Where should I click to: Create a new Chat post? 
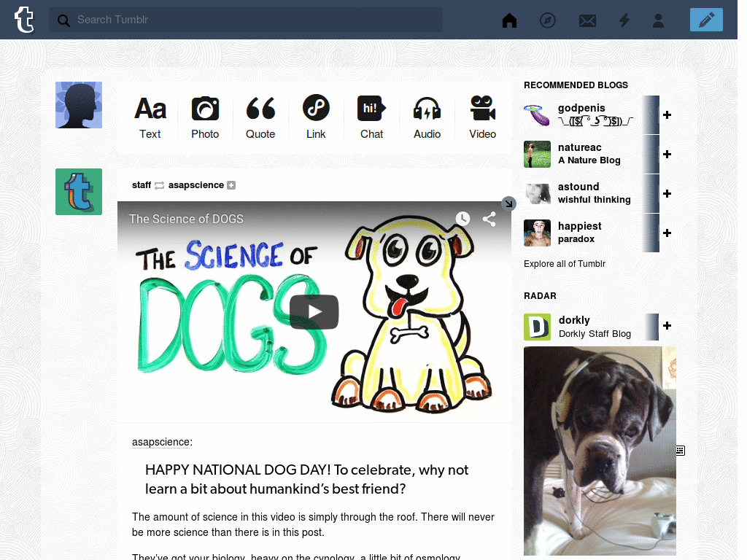point(371,117)
